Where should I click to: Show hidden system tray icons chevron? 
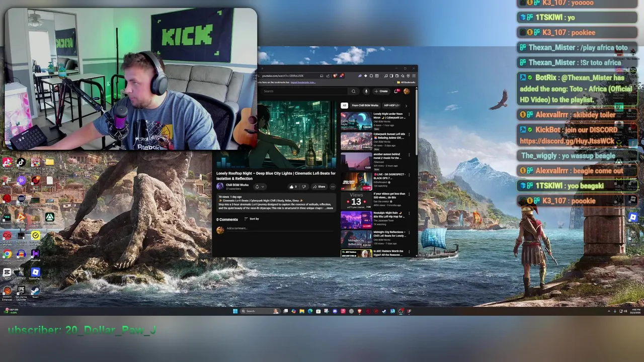(609, 311)
